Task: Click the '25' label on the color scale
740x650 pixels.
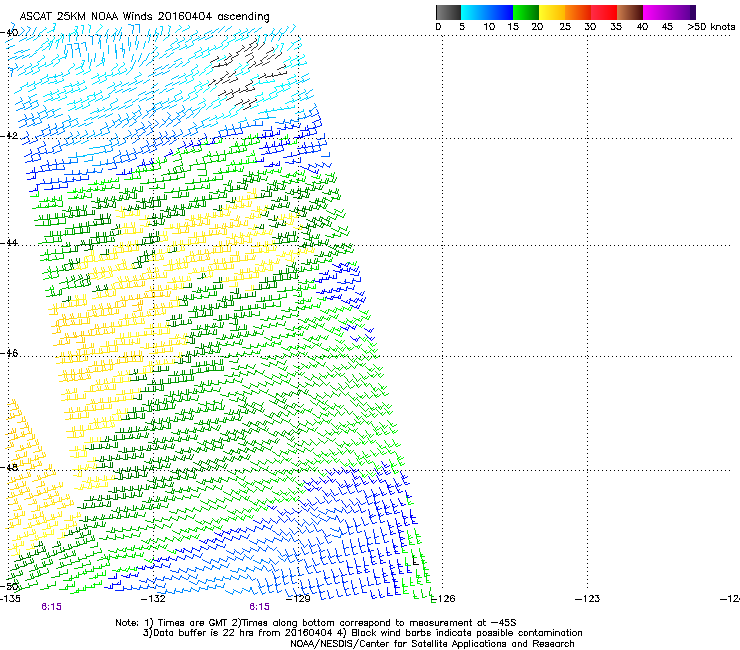Action: click(565, 27)
